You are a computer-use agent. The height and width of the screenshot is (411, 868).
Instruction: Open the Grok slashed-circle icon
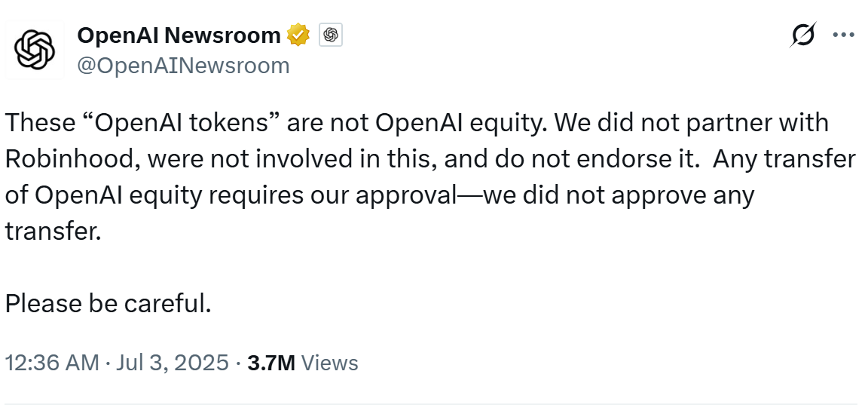coord(803,35)
